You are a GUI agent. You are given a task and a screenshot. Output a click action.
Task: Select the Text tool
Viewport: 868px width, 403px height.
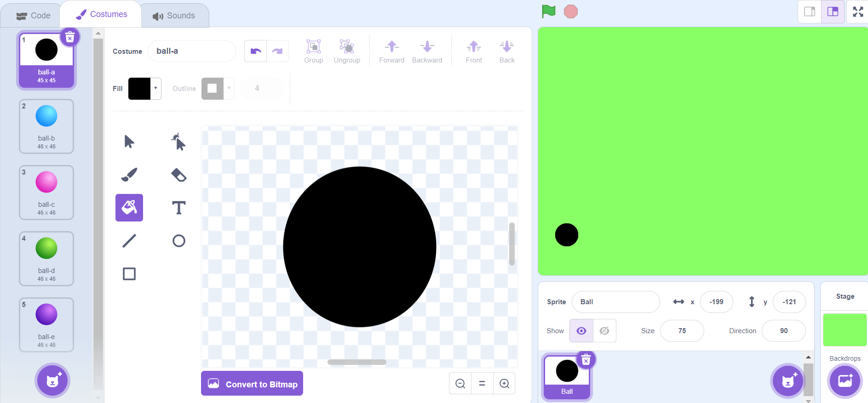178,208
